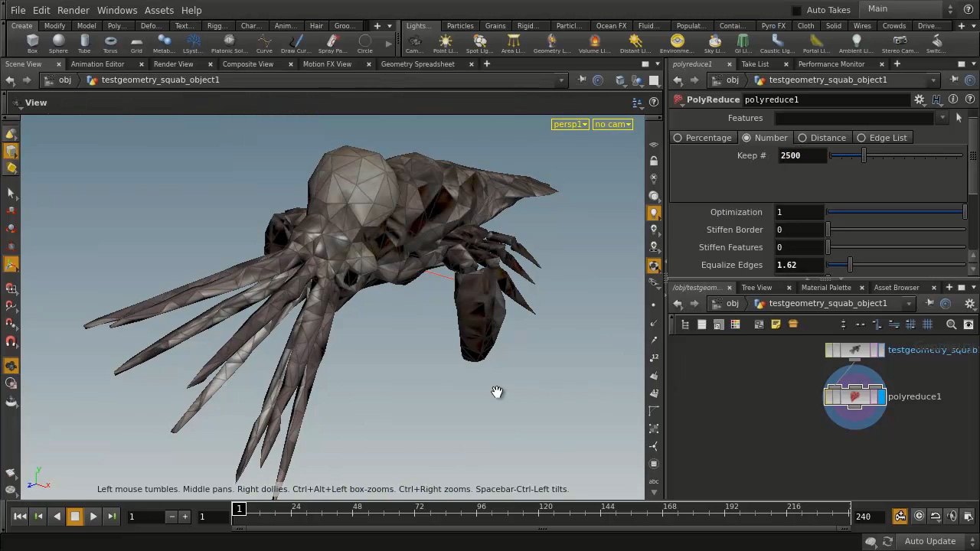Click the Keep # value field

coord(801,155)
